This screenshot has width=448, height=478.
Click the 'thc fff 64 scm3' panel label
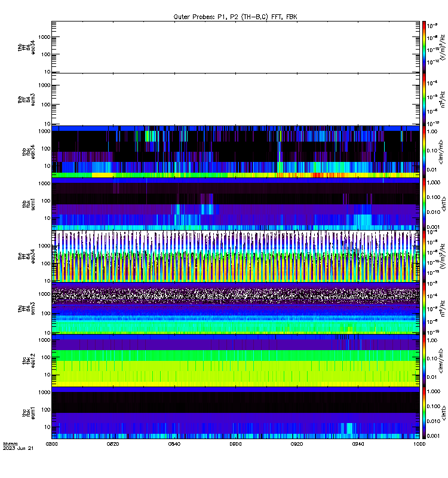26,308
